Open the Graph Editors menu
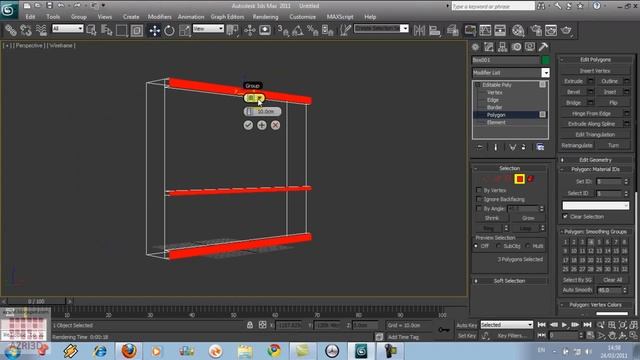The height and width of the screenshot is (360, 640). coord(227,17)
